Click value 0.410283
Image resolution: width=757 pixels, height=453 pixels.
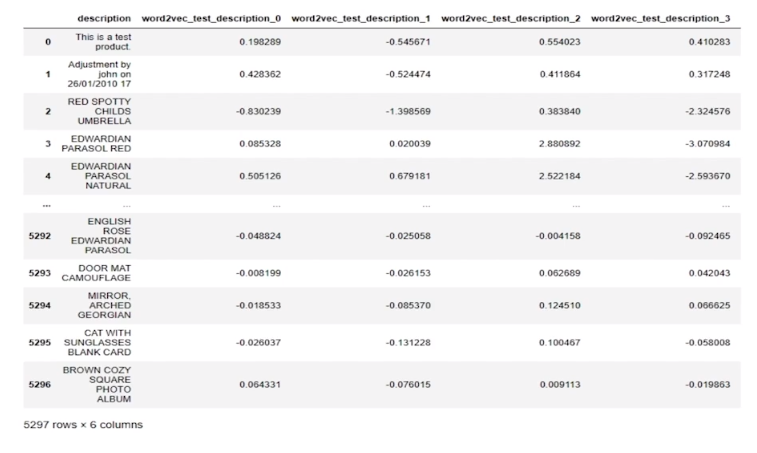[x=709, y=42]
